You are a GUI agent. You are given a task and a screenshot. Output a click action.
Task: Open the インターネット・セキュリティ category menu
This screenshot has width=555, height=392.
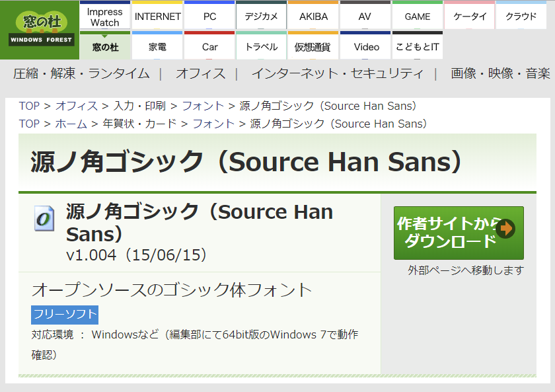[337, 73]
